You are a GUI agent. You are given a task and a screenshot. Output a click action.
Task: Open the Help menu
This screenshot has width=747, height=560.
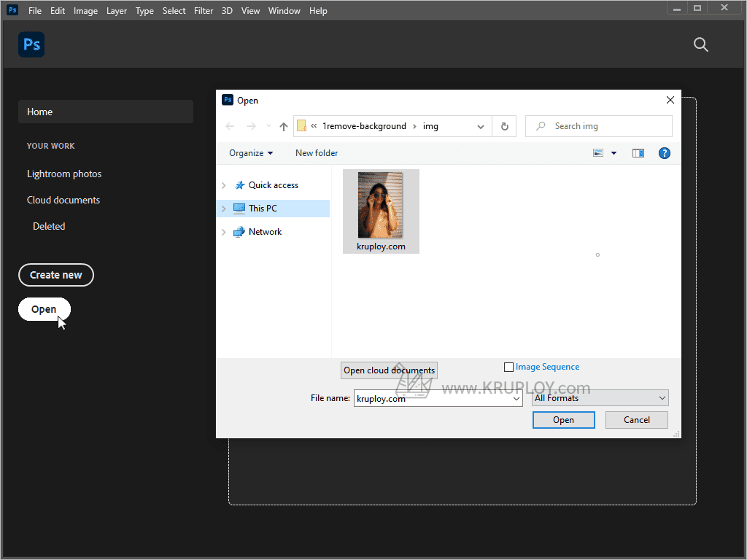318,10
